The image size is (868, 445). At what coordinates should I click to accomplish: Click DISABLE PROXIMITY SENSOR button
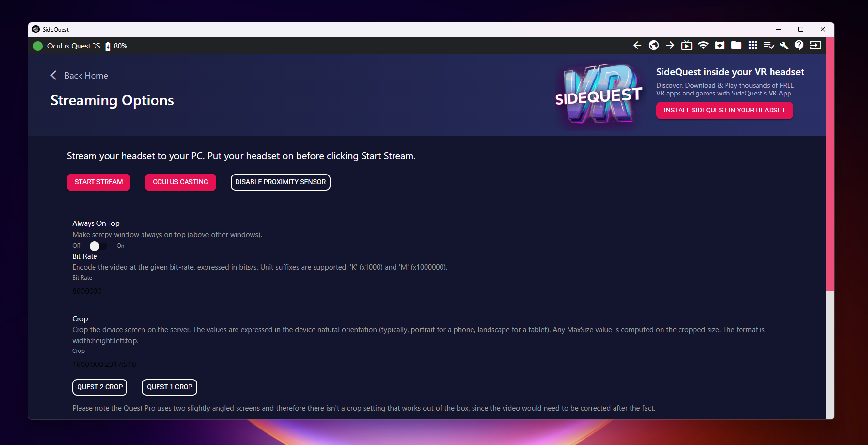click(x=280, y=182)
